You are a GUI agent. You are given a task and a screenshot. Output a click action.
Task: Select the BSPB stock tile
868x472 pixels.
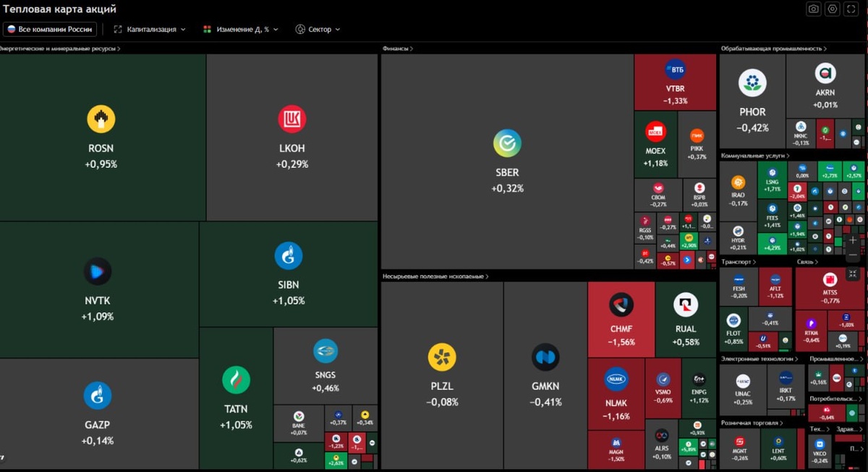tap(699, 195)
